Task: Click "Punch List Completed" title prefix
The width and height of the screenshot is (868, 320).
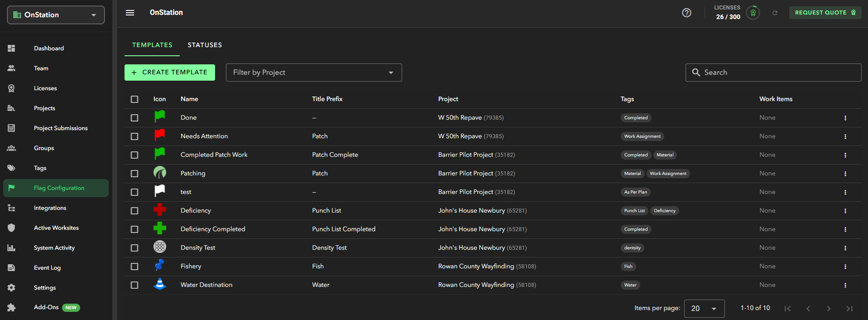Action: (x=344, y=229)
